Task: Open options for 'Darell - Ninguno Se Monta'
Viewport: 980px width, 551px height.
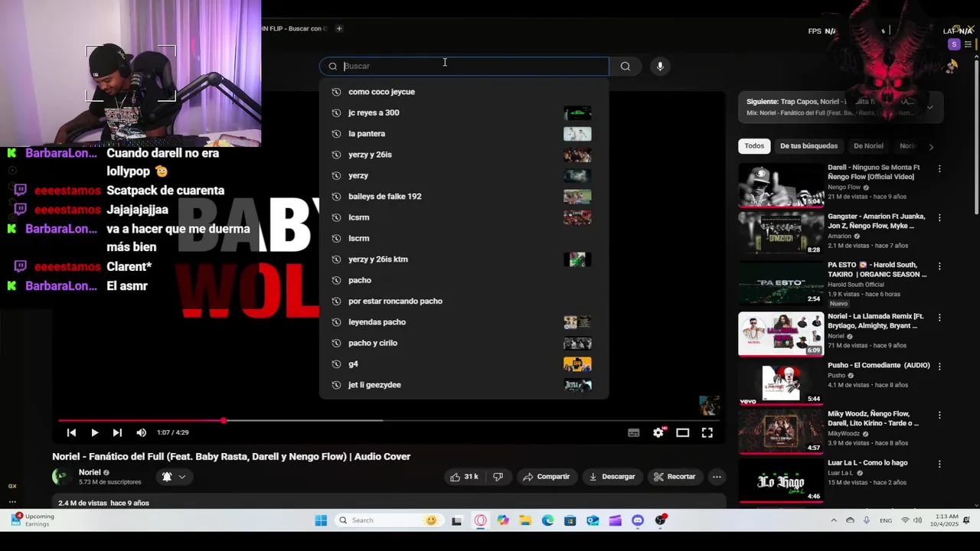Action: [939, 168]
